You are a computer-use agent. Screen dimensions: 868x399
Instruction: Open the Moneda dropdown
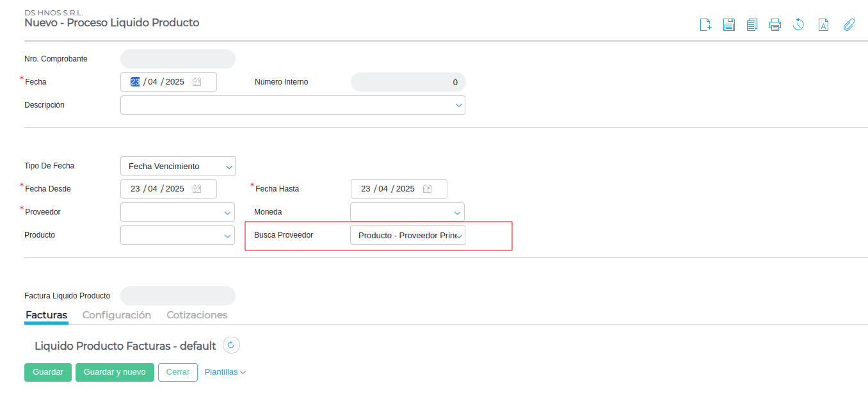pyautogui.click(x=458, y=213)
